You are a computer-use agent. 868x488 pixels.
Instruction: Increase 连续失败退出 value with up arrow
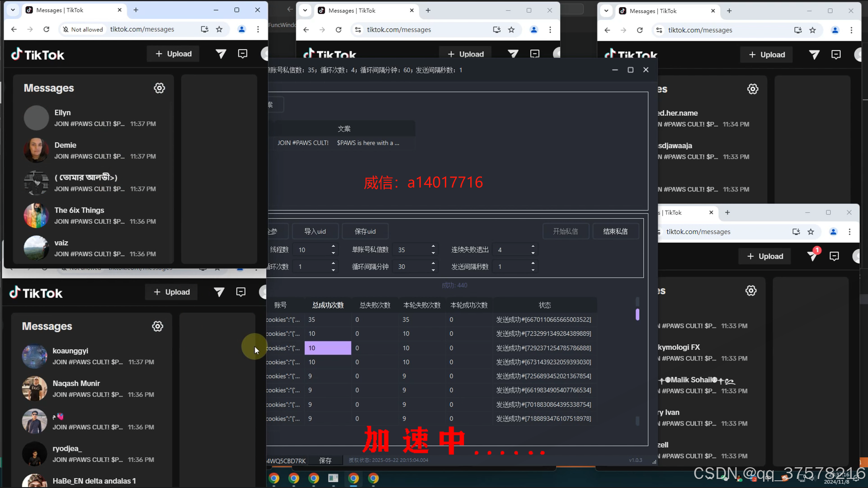coord(533,246)
